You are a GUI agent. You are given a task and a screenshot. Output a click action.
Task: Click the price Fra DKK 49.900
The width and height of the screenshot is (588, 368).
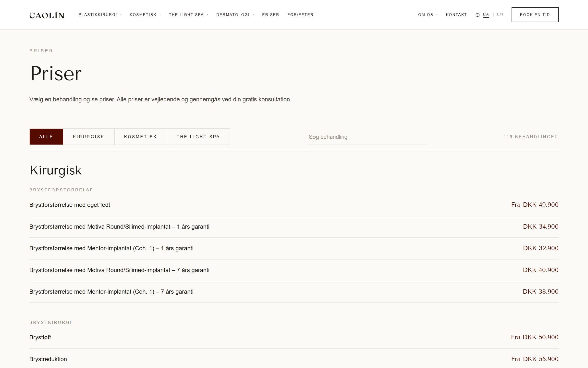[x=535, y=205]
